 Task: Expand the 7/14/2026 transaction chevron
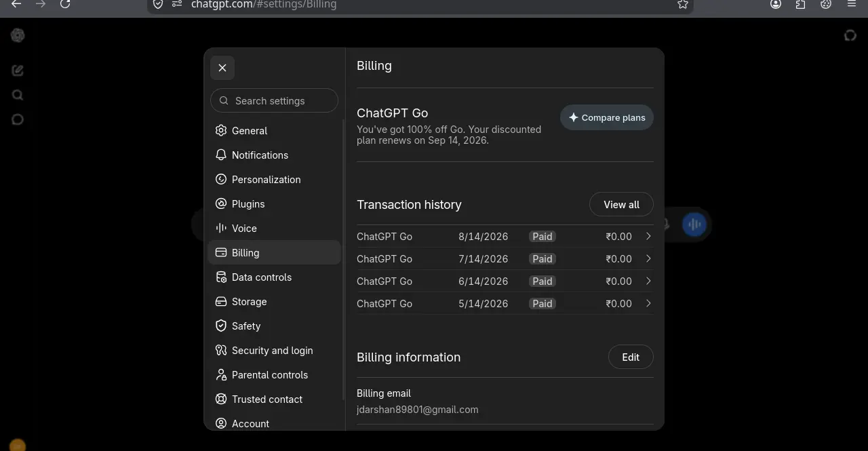coord(648,258)
